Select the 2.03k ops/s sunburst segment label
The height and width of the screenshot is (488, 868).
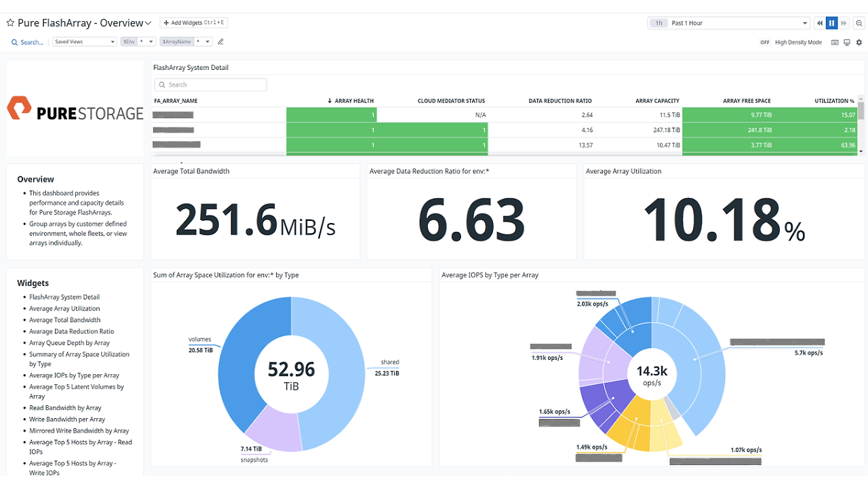593,304
